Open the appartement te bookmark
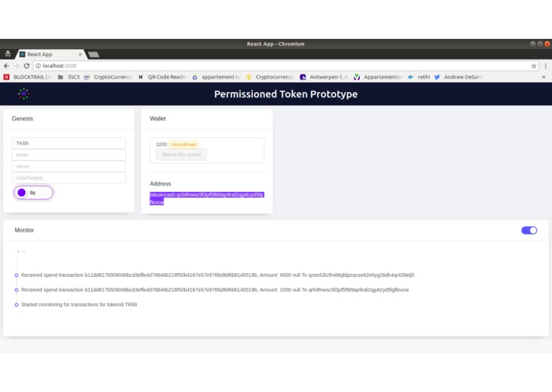This screenshot has width=552, height=392. point(216,77)
